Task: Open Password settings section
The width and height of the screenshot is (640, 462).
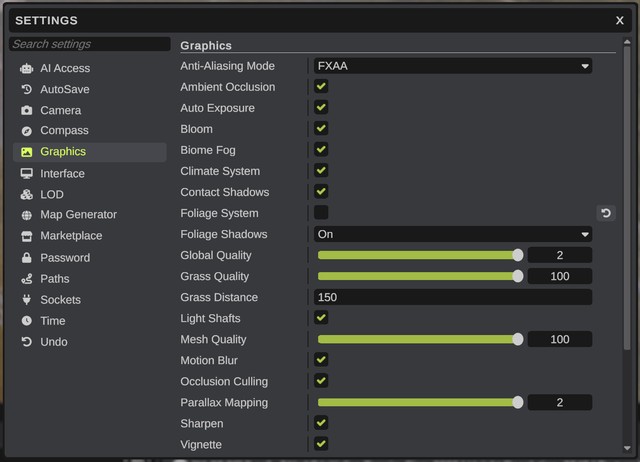Action: coord(89,258)
